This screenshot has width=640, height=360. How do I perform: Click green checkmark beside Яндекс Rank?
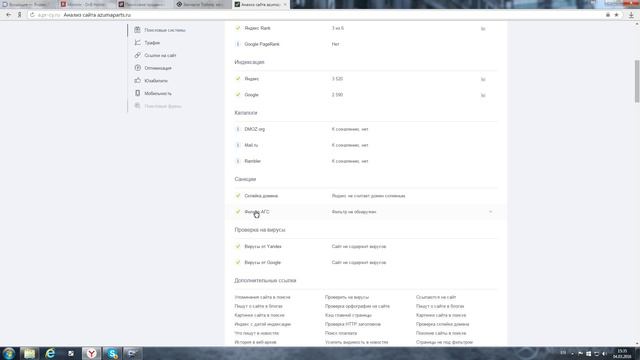pyautogui.click(x=238, y=28)
